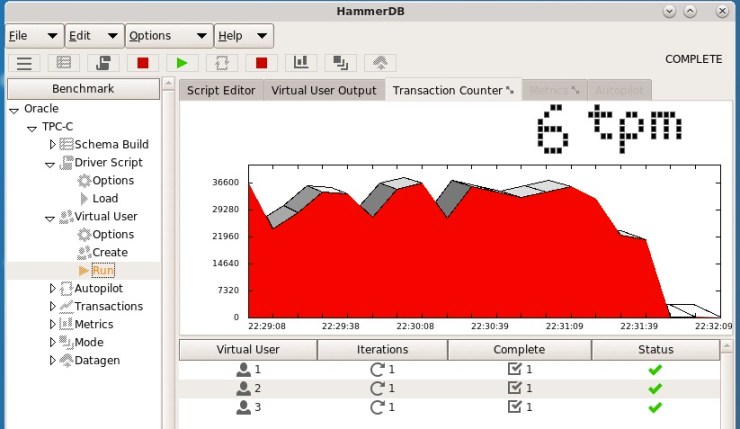Click the green run virtual users icon

click(x=182, y=63)
